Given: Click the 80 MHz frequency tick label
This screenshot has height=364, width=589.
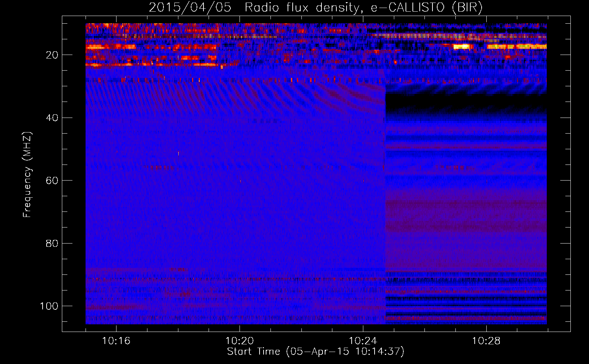Looking at the screenshot, I should pyautogui.click(x=52, y=244).
